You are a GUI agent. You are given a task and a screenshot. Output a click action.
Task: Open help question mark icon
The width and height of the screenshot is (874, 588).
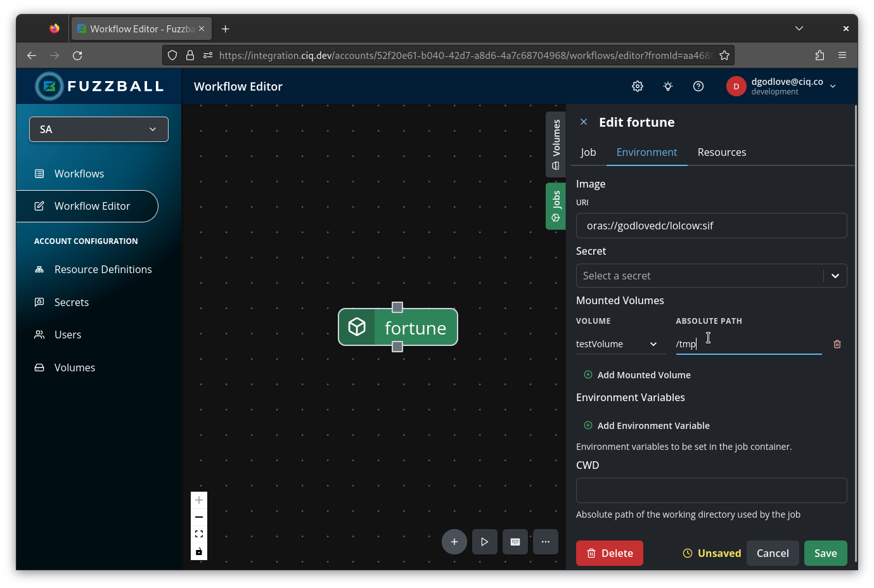[x=698, y=86]
